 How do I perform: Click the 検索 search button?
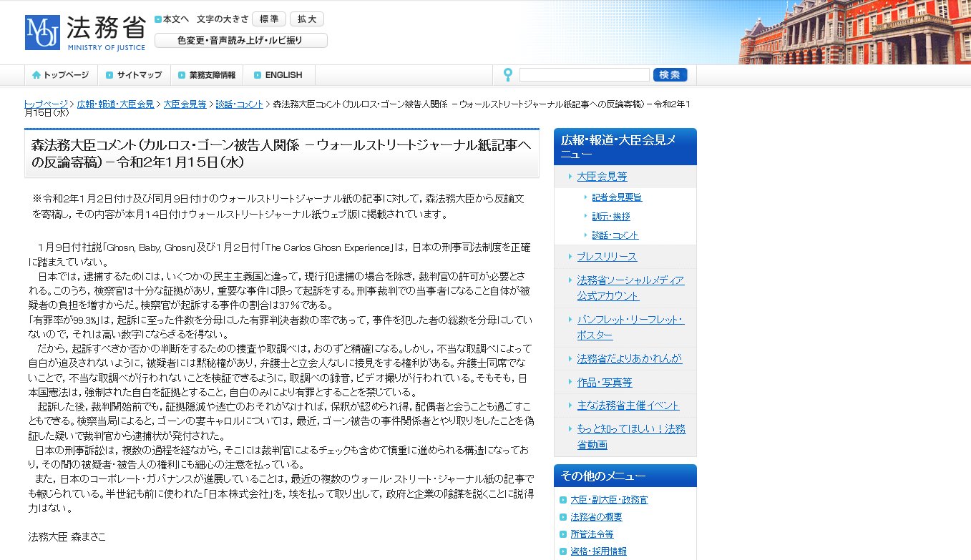point(670,75)
